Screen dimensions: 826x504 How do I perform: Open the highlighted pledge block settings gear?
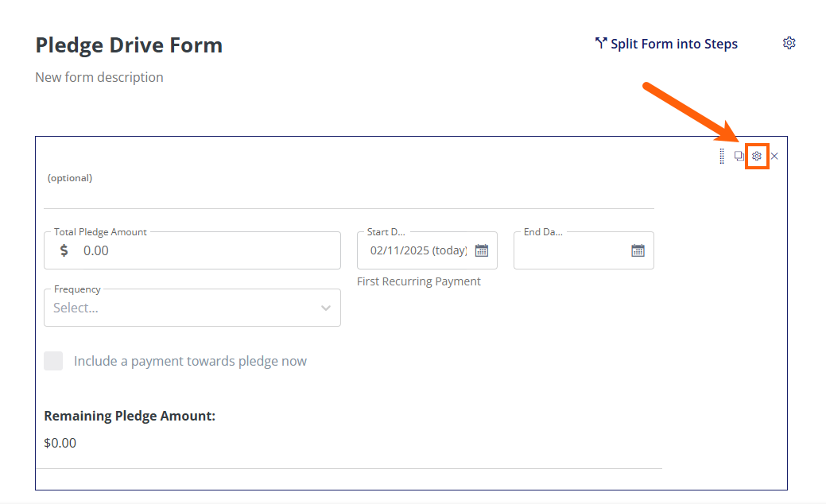[757, 156]
